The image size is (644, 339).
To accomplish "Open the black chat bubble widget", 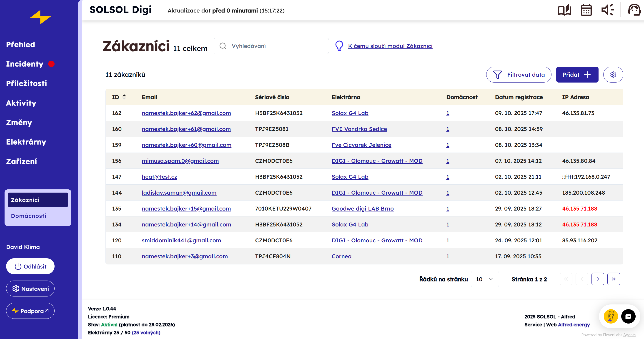I will [x=628, y=316].
